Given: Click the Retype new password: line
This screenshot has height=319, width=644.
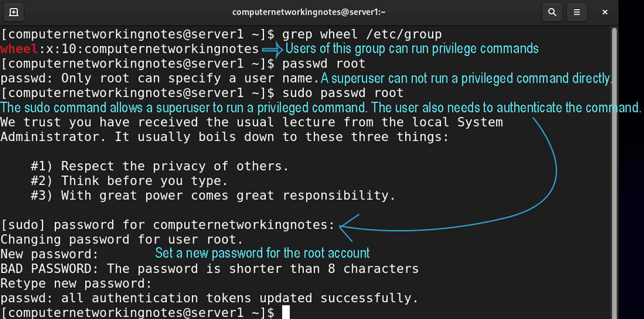Looking at the screenshot, I should tap(77, 284).
